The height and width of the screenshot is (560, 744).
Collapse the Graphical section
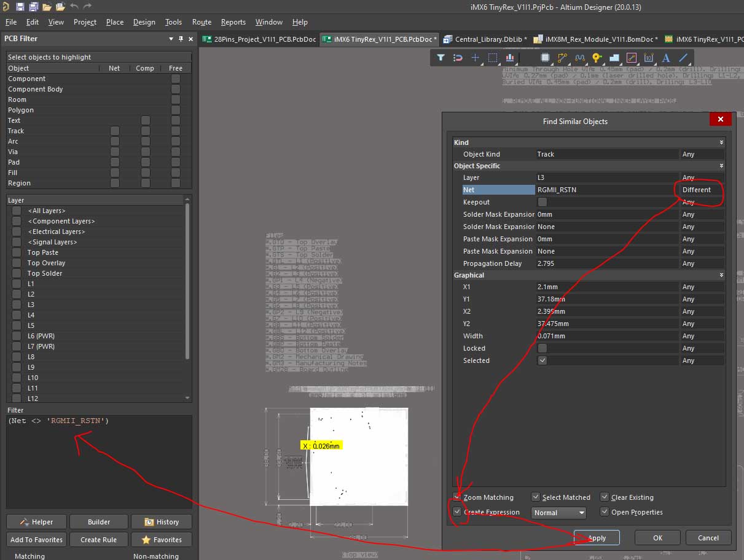[721, 275]
